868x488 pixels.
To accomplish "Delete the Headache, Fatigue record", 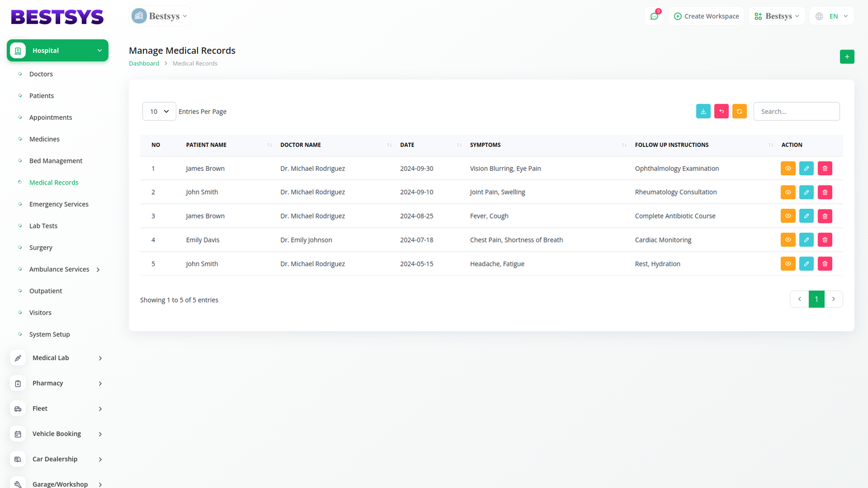I will [x=825, y=264].
